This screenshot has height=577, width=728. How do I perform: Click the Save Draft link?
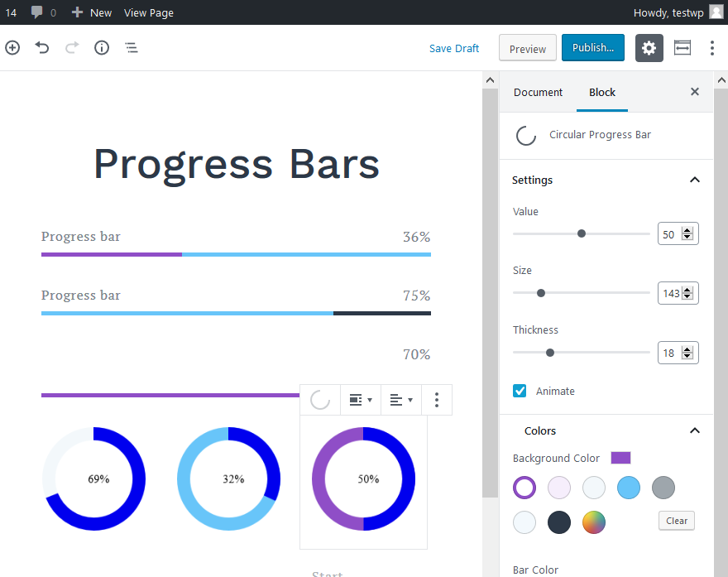pos(454,48)
